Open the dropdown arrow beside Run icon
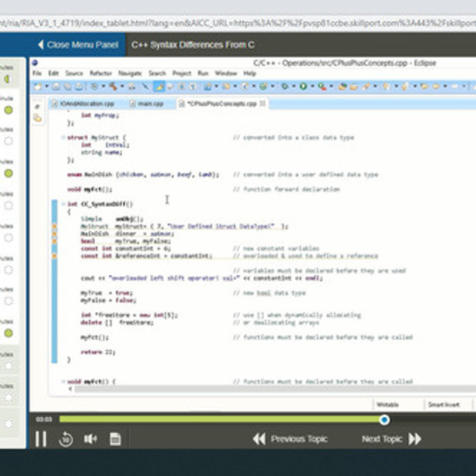 pos(312,86)
